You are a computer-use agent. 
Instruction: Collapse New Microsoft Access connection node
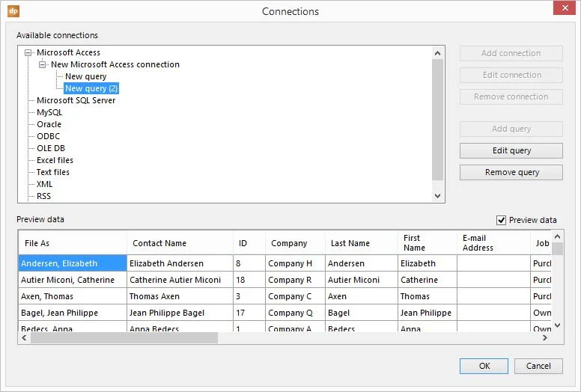click(x=42, y=65)
